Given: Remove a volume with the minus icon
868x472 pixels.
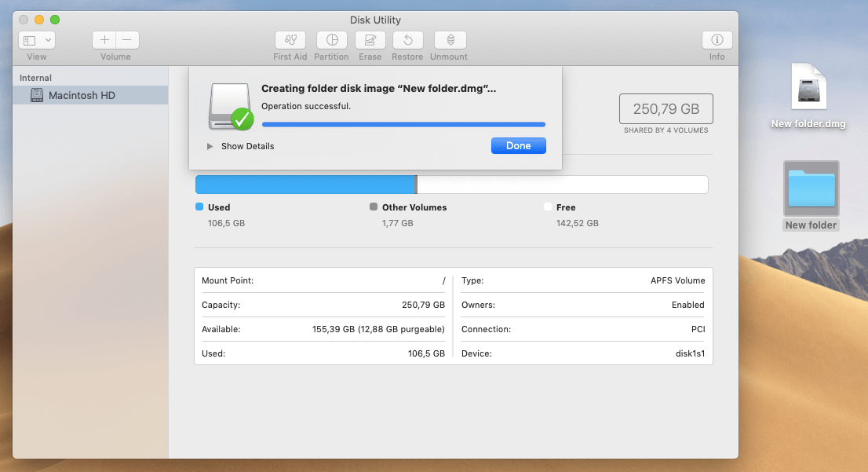Looking at the screenshot, I should click(126, 39).
